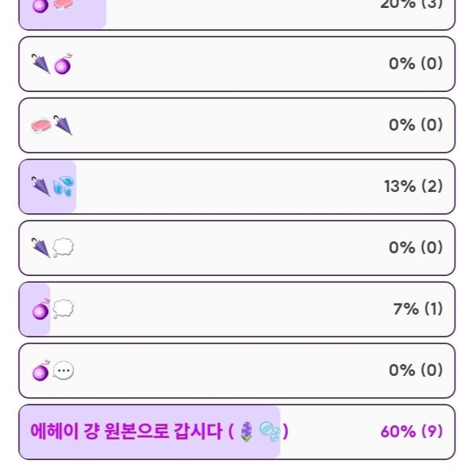The image size is (476, 476).
Task: Click the pink soap emoji
Action: (x=41, y=125)
